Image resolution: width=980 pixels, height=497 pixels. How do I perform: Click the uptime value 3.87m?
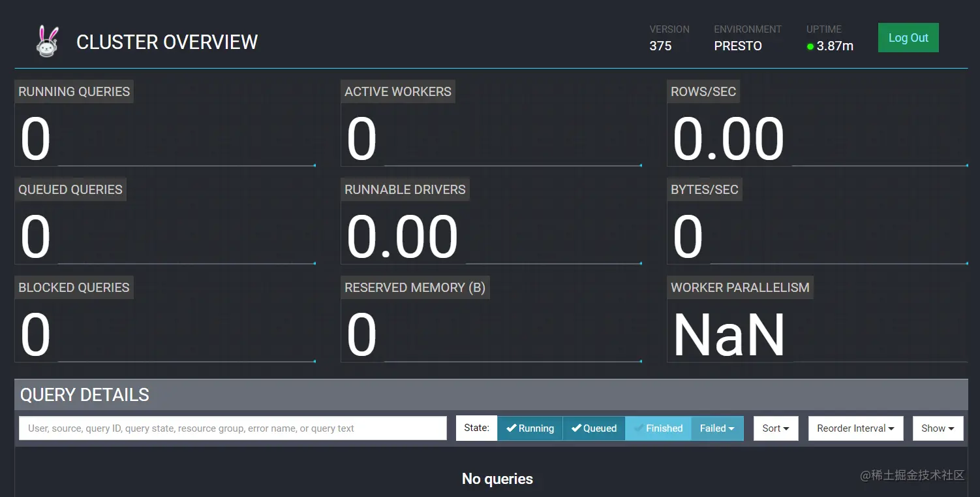pyautogui.click(x=835, y=46)
